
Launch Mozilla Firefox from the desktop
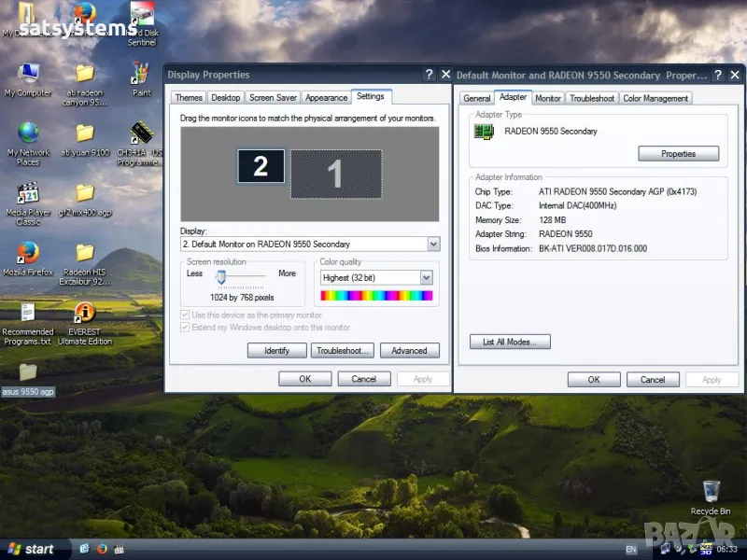[x=28, y=254]
